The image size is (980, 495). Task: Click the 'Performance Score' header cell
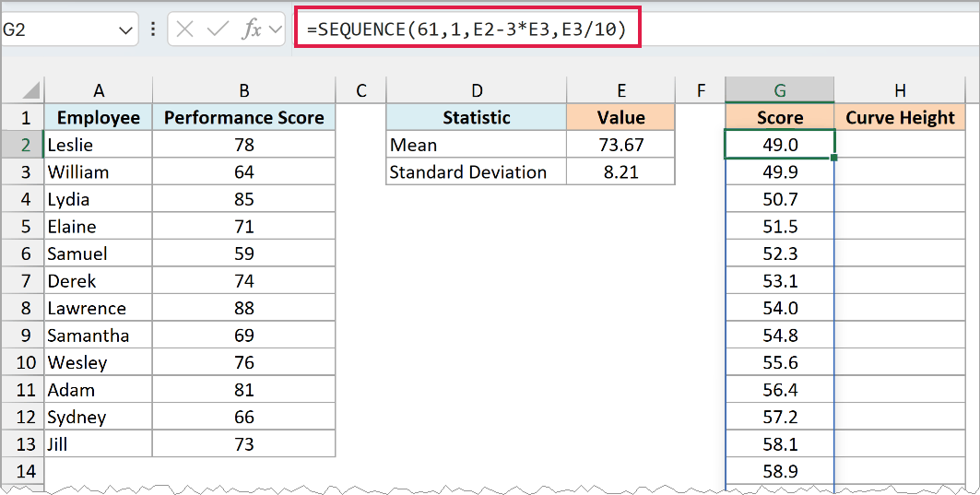pyautogui.click(x=243, y=117)
